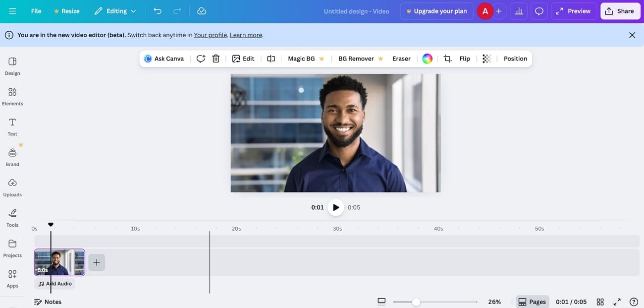Click the Share button
This screenshot has height=308, width=644.
coord(620,10)
